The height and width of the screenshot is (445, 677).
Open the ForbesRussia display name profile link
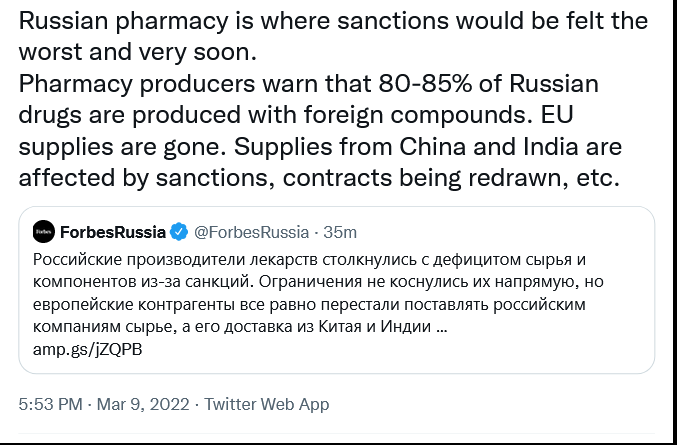click(x=113, y=233)
